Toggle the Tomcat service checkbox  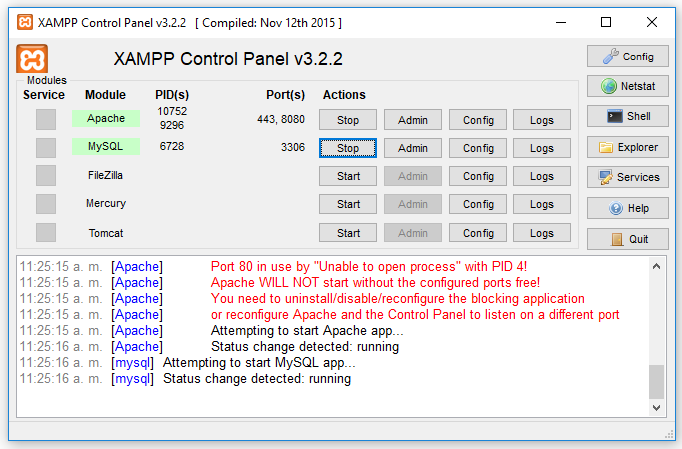(46, 232)
